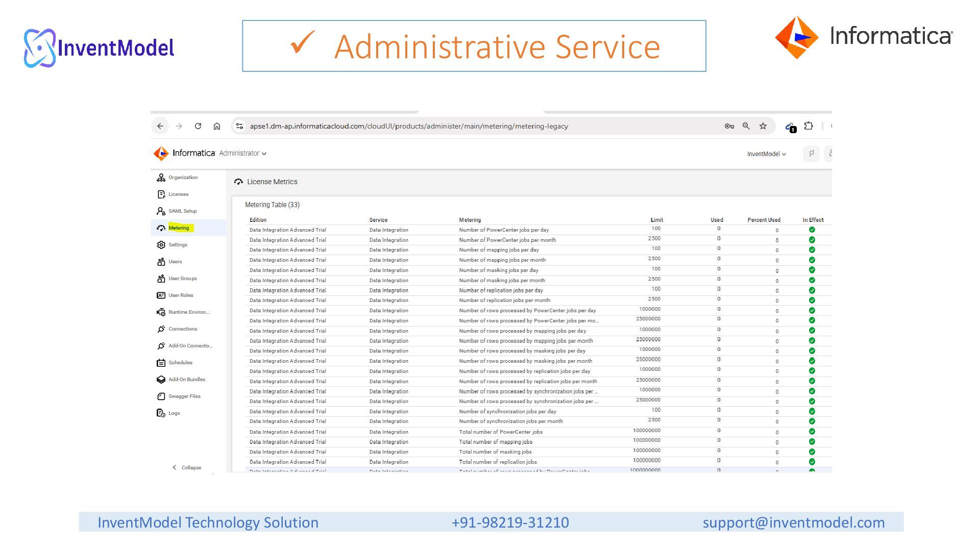
Task: Click the Metering Table (33) title
Action: point(272,205)
